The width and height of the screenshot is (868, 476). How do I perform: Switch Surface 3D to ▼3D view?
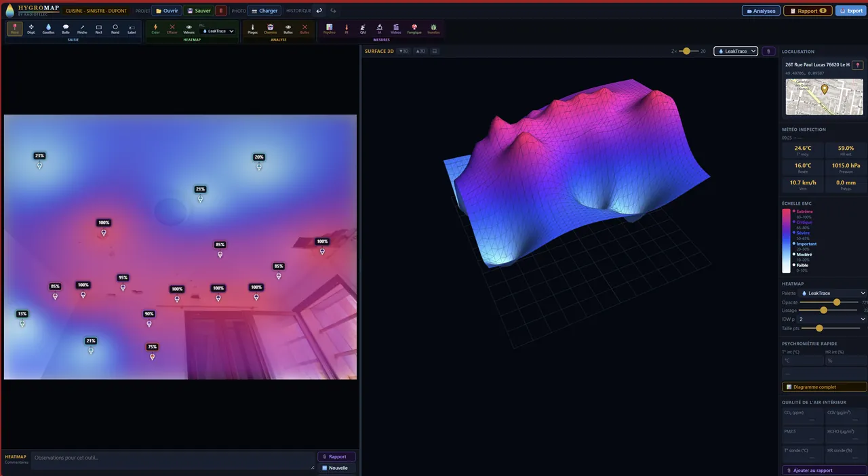point(404,51)
